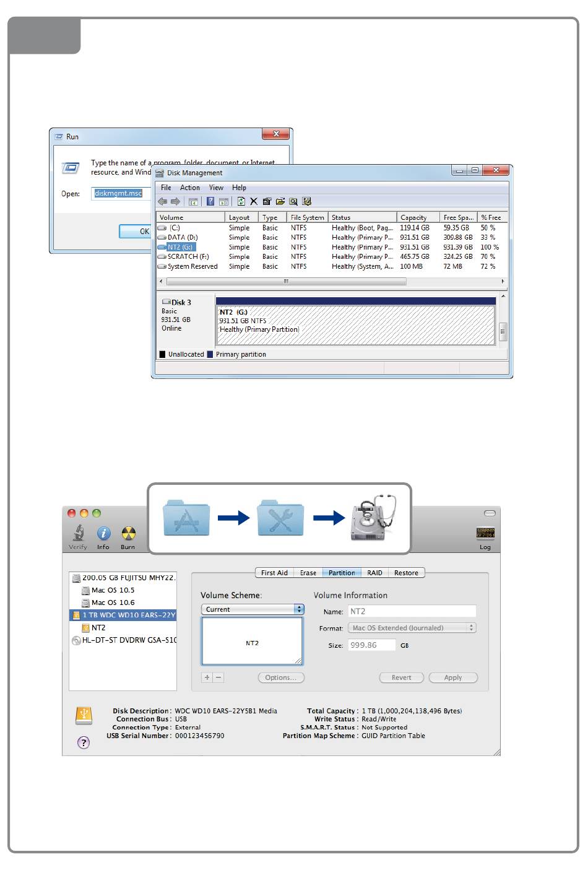Click the Verify microscope icon
The image size is (588, 870).
click(x=78, y=533)
